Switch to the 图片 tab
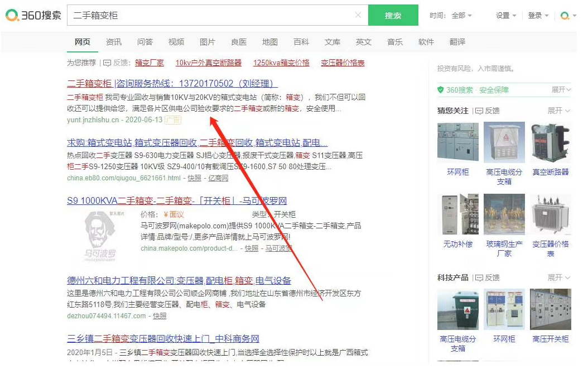The height and width of the screenshot is (378, 588). pyautogui.click(x=208, y=42)
